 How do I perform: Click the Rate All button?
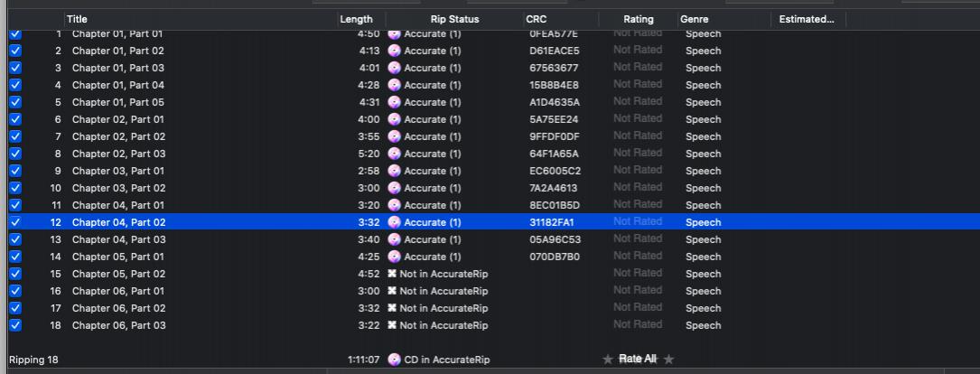click(638, 360)
